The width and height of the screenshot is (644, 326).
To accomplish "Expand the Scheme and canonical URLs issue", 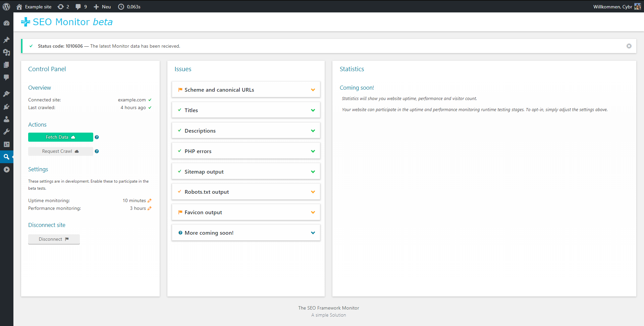I will 246,90.
